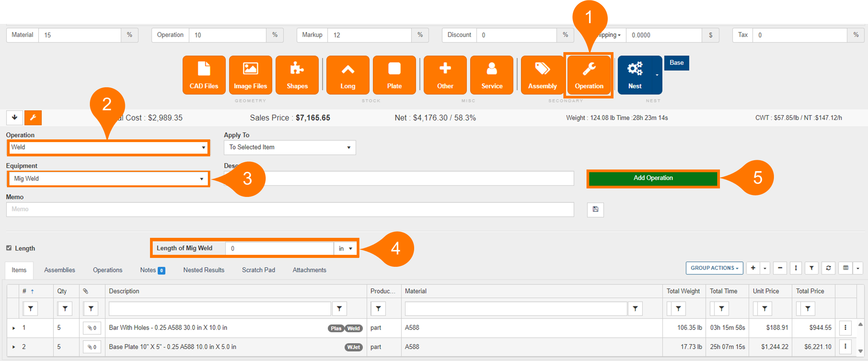868x361 pixels.
Task: Open the Apply To dropdown
Action: [x=290, y=147]
